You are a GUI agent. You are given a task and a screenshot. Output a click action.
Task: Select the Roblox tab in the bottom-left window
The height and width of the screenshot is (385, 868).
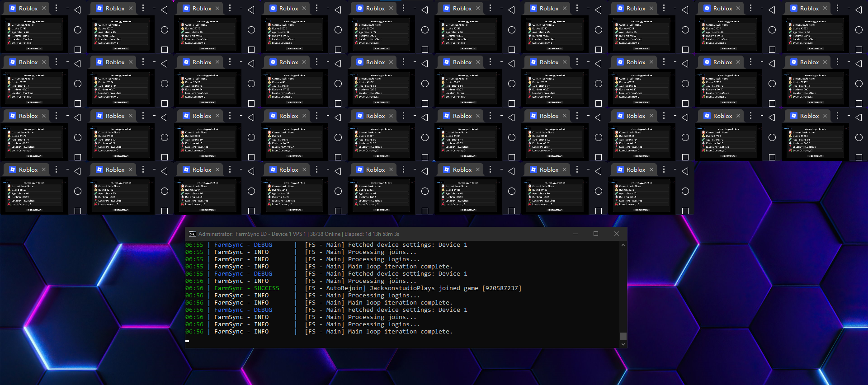click(x=28, y=169)
